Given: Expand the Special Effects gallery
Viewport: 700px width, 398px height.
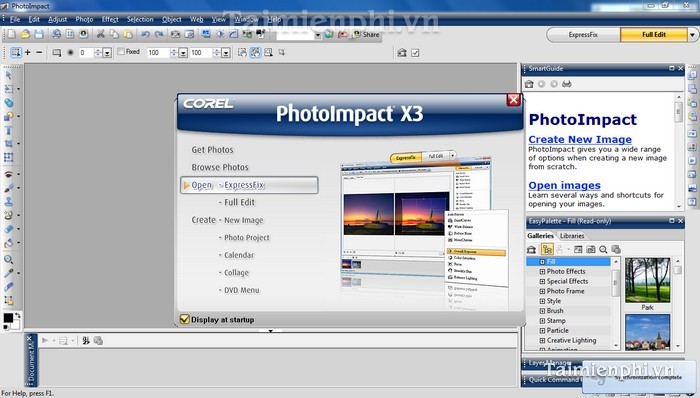Looking at the screenshot, I should [542, 281].
